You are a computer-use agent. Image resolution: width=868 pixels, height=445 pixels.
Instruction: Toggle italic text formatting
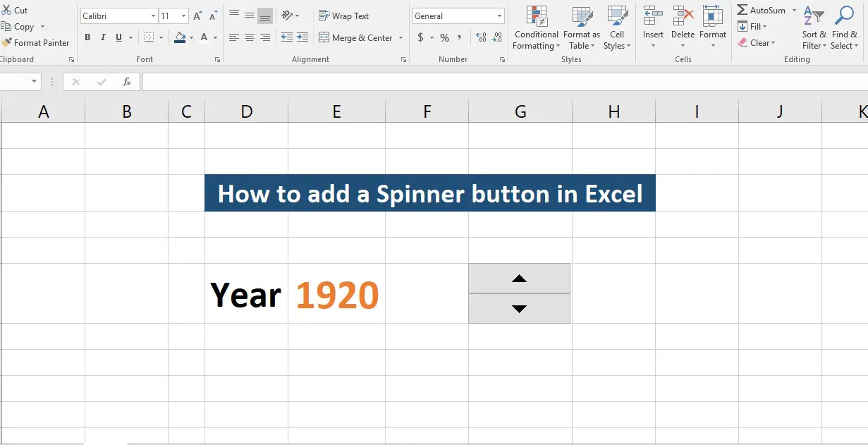pos(103,37)
